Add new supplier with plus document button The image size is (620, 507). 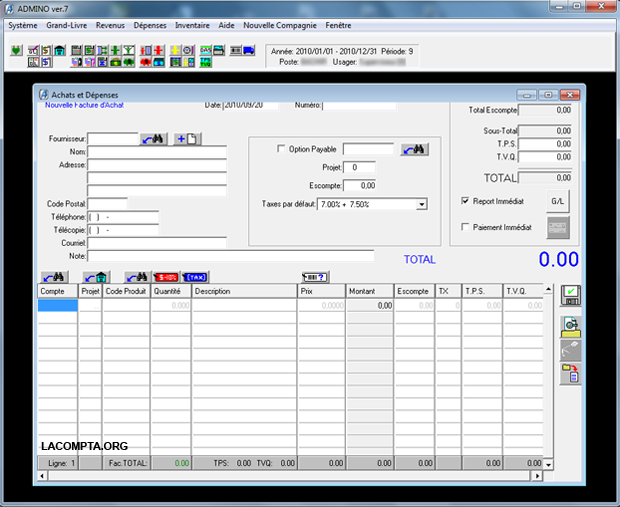pos(187,139)
